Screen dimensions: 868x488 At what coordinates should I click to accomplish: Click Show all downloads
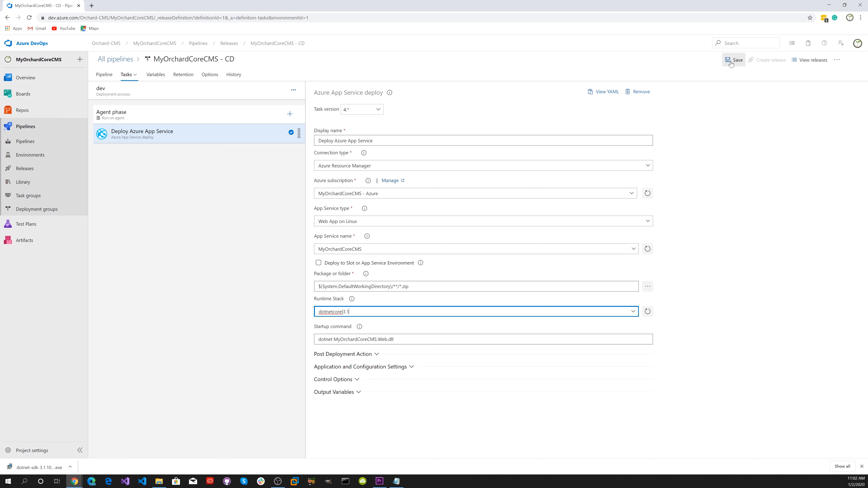pos(842,467)
